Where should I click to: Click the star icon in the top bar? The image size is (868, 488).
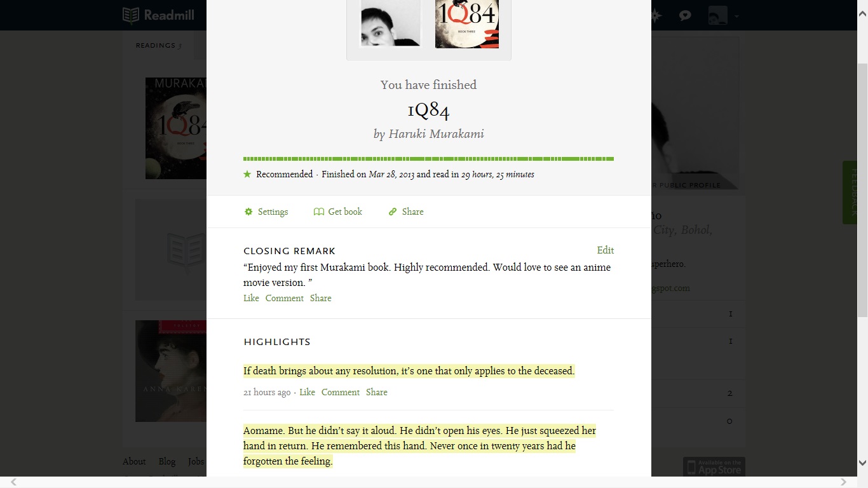click(x=656, y=16)
